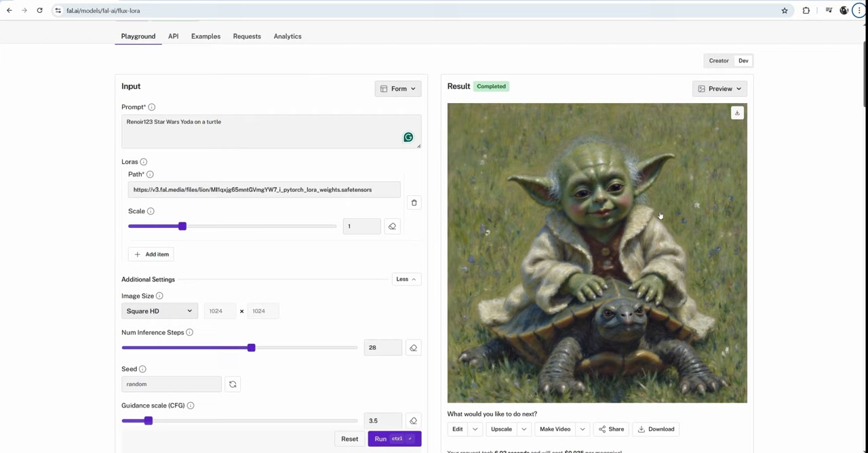Click the Lora Scale slider handle

pyautogui.click(x=182, y=226)
